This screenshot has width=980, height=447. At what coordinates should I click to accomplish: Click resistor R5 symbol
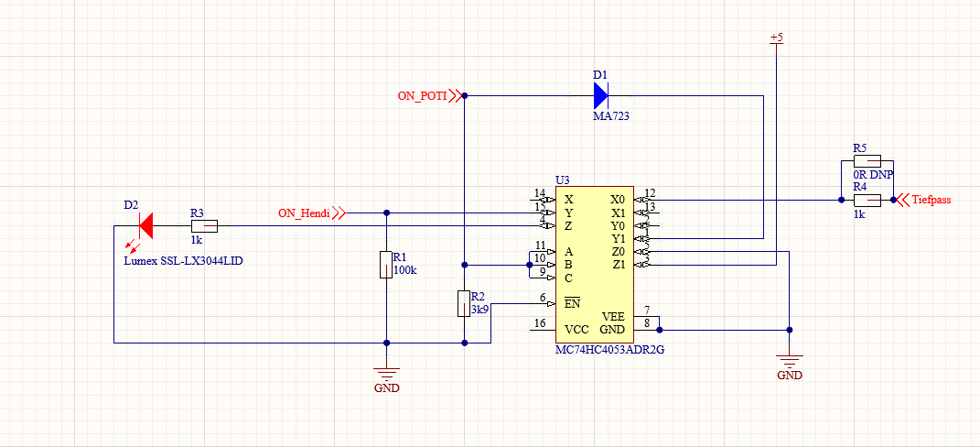[x=866, y=161]
